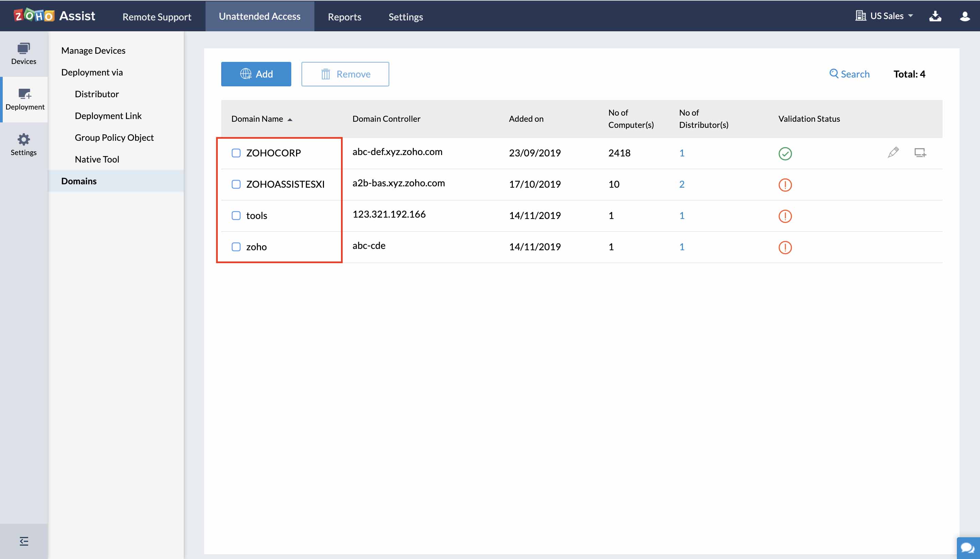Click the edit pencil for ZOHOCORP

pyautogui.click(x=893, y=152)
